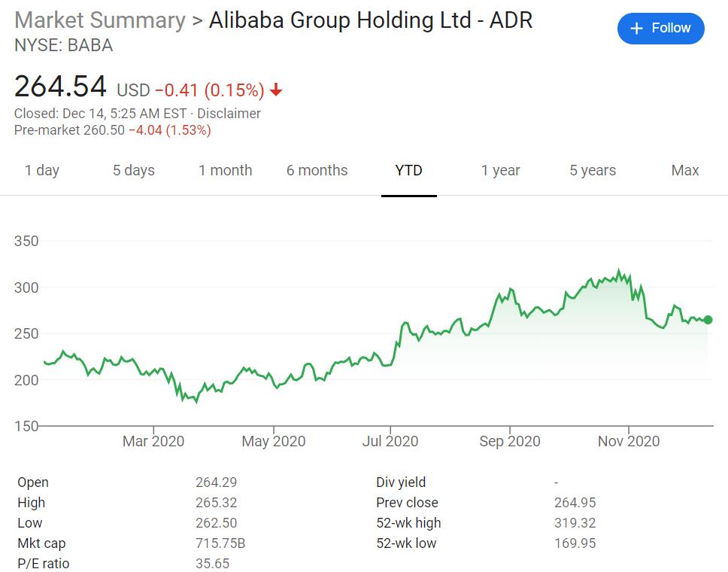Open the 1 year chart tab

[501, 170]
